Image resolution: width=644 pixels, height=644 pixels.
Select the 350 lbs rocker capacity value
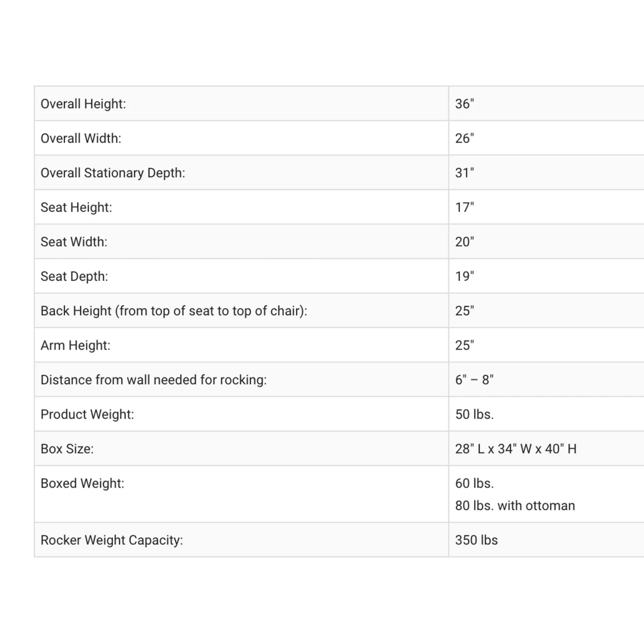(476, 540)
